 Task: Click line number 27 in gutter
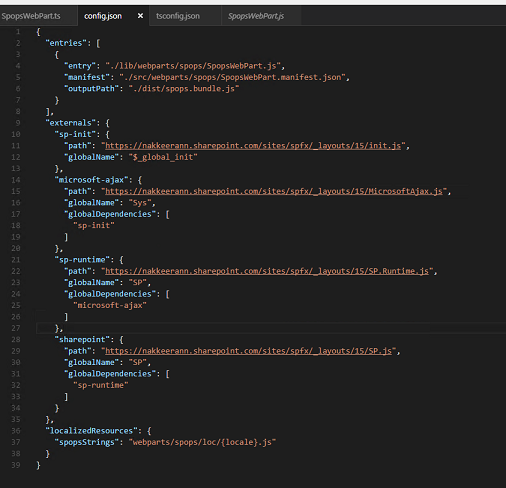click(16, 328)
